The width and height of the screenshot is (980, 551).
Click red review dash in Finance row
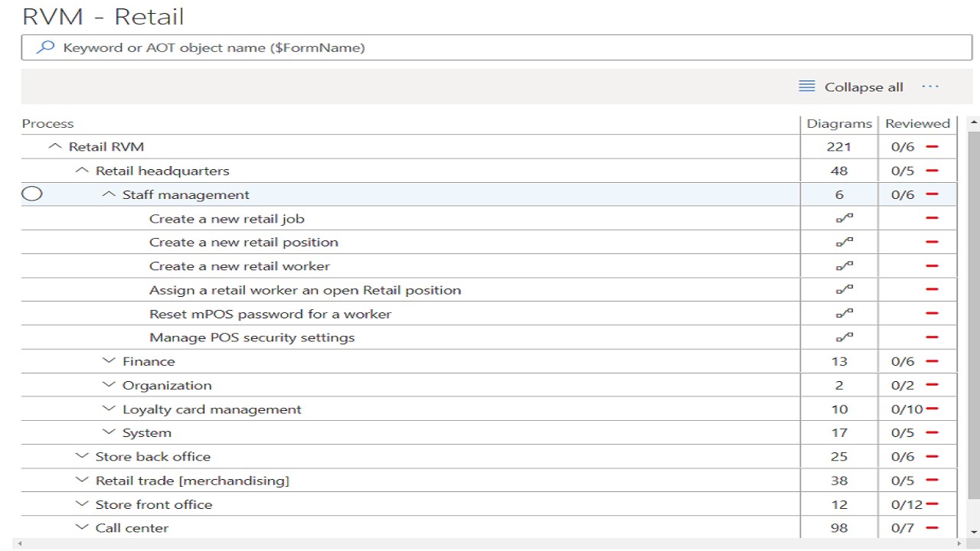[x=932, y=361]
